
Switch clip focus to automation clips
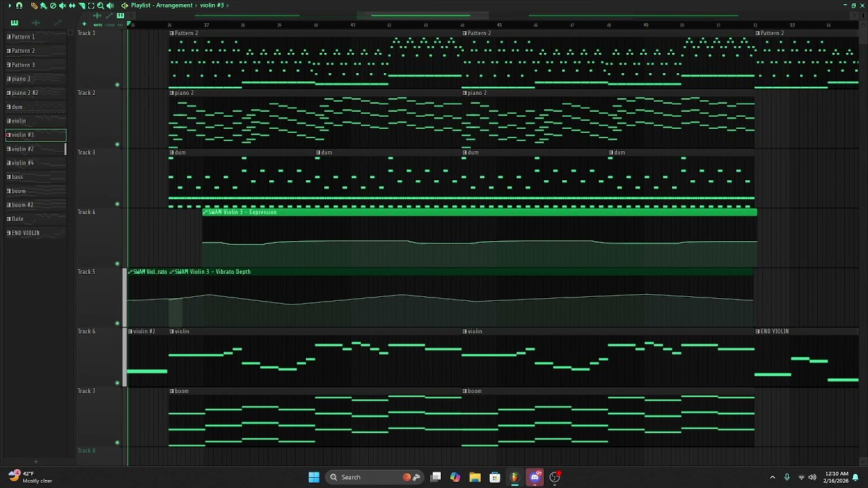click(109, 16)
